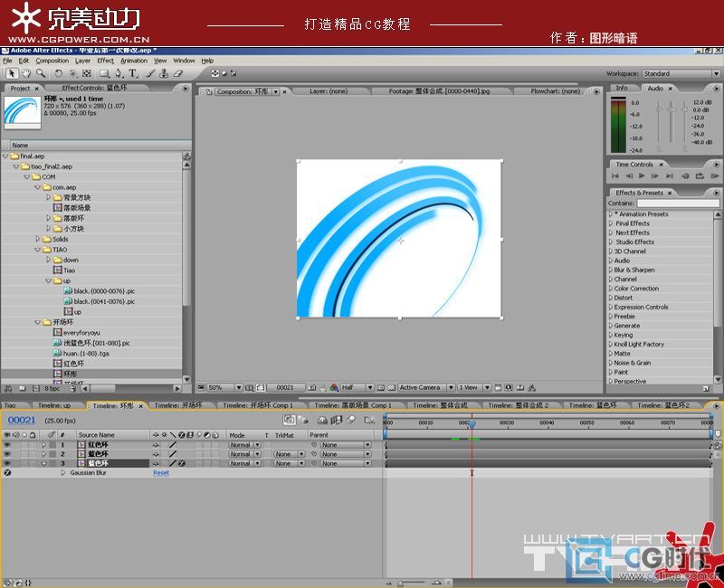Click the brainstorm graph icon in timeline

(369, 420)
